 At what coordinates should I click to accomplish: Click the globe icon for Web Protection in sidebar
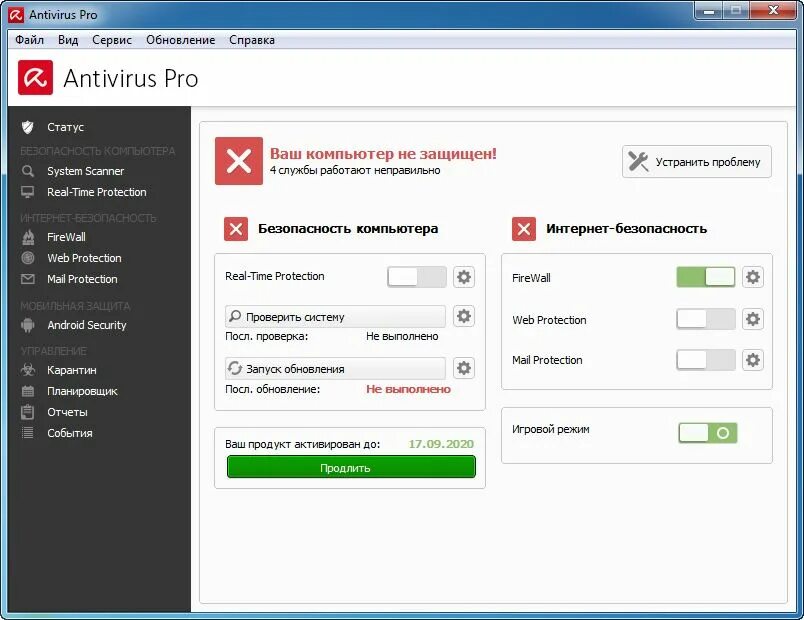(28, 258)
